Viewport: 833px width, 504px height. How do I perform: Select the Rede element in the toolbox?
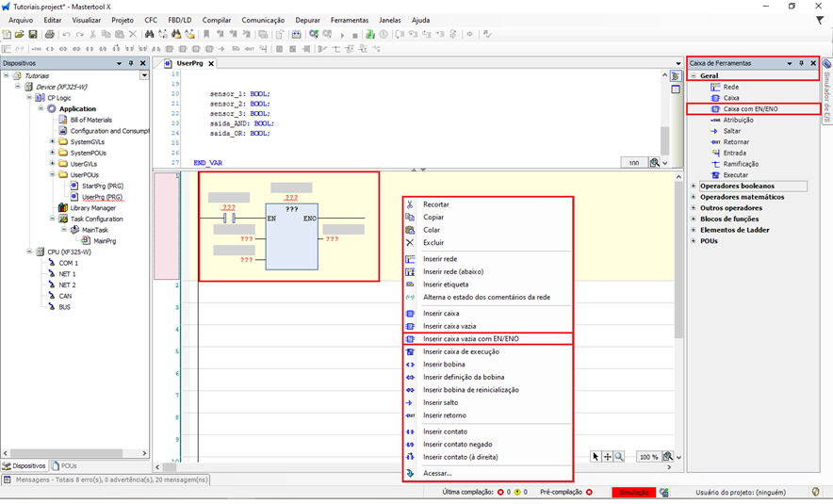[730, 87]
